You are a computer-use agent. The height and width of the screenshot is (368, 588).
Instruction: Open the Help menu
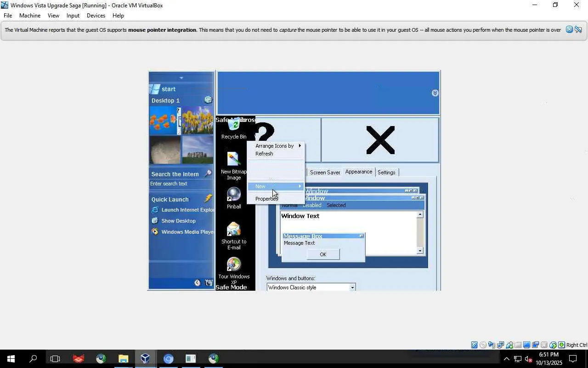pos(118,16)
